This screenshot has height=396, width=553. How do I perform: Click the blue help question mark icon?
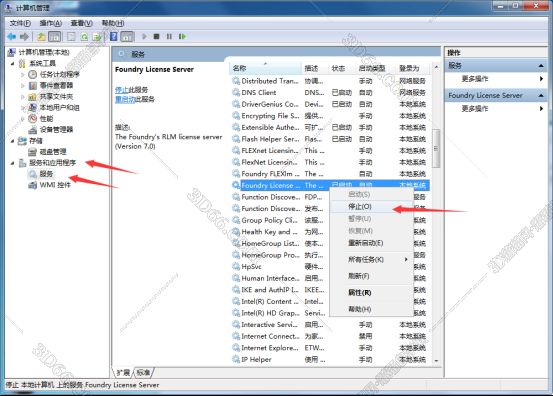click(x=114, y=37)
